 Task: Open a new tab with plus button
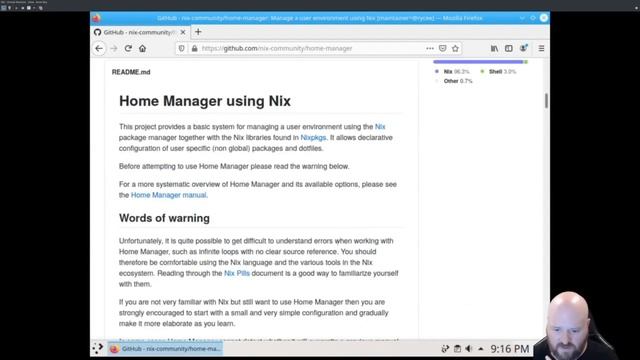[x=198, y=32]
